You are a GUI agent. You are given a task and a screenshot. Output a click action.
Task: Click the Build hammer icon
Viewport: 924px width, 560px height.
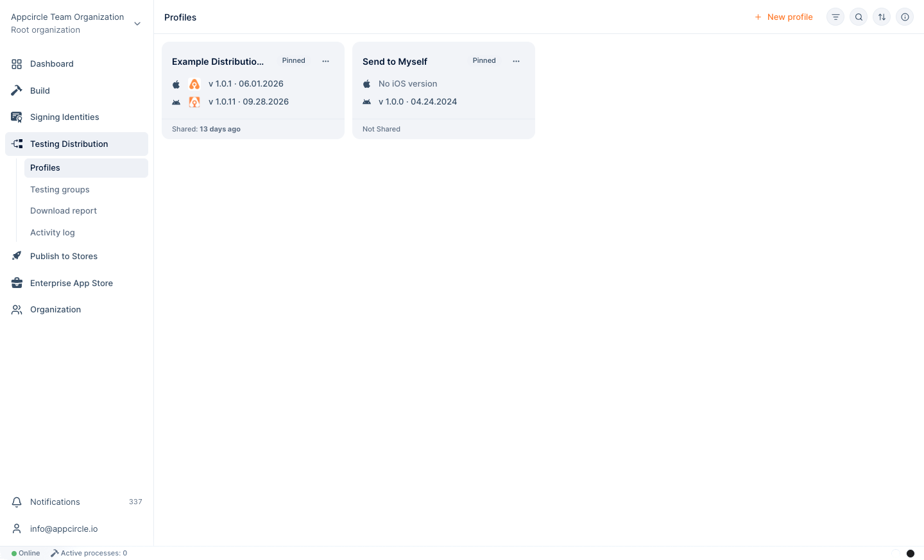[17, 90]
